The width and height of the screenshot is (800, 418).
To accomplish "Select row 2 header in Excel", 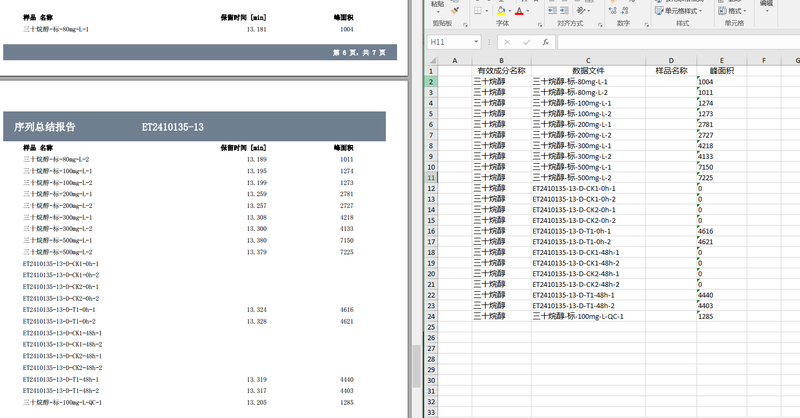I will [x=431, y=82].
